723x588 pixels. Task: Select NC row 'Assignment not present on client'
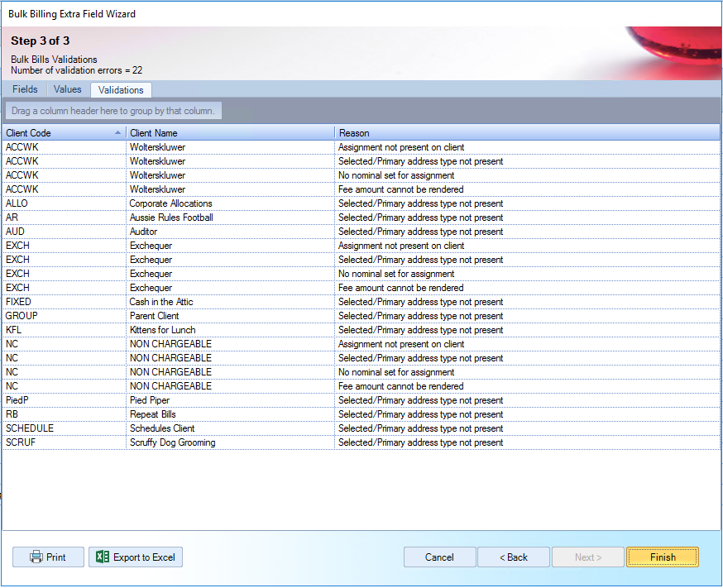click(361, 344)
